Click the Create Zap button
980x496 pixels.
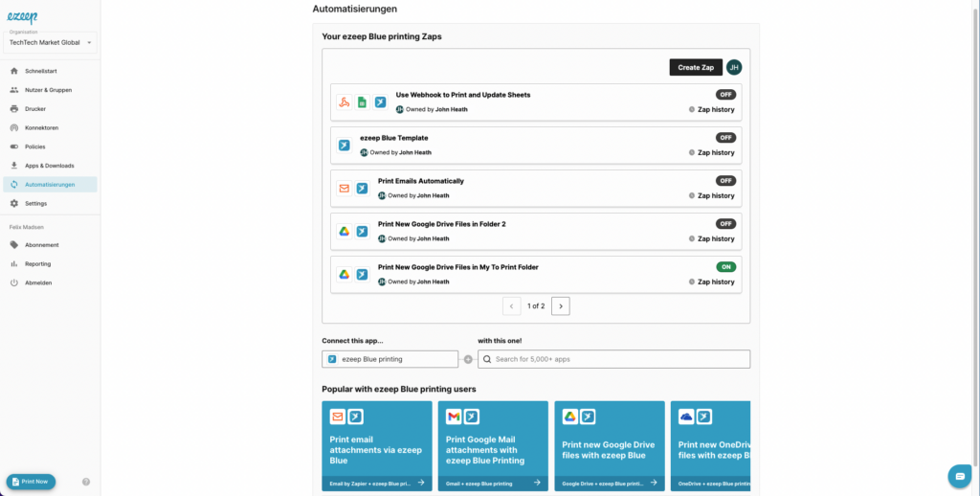pos(696,68)
